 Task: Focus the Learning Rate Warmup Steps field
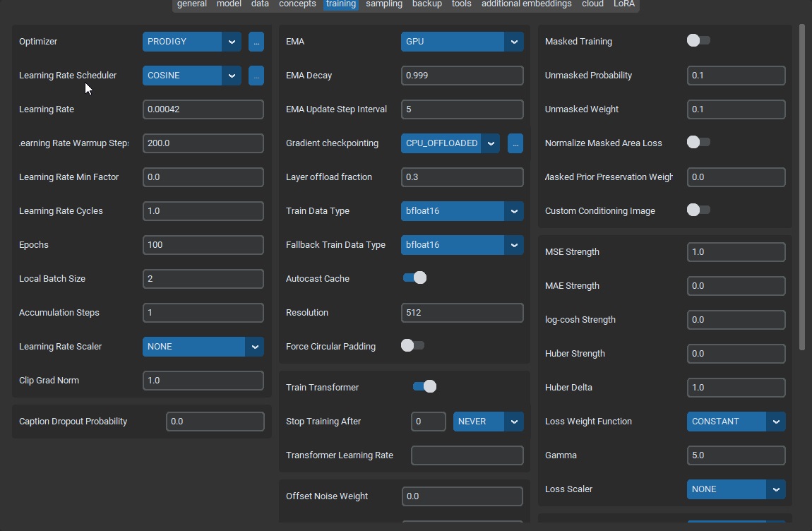tap(203, 143)
